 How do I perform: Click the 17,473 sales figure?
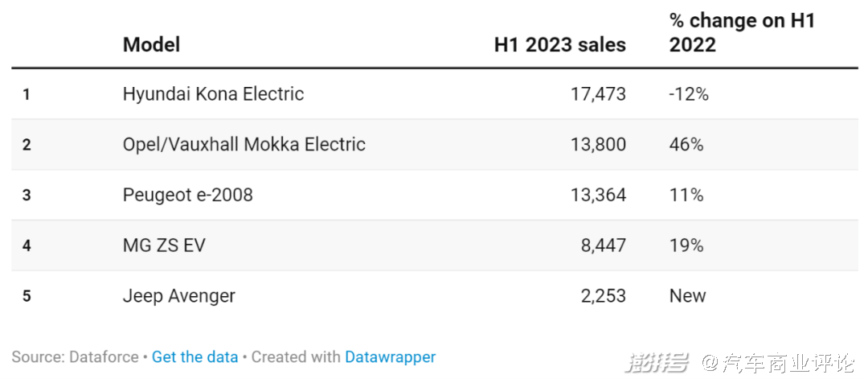[x=598, y=94]
